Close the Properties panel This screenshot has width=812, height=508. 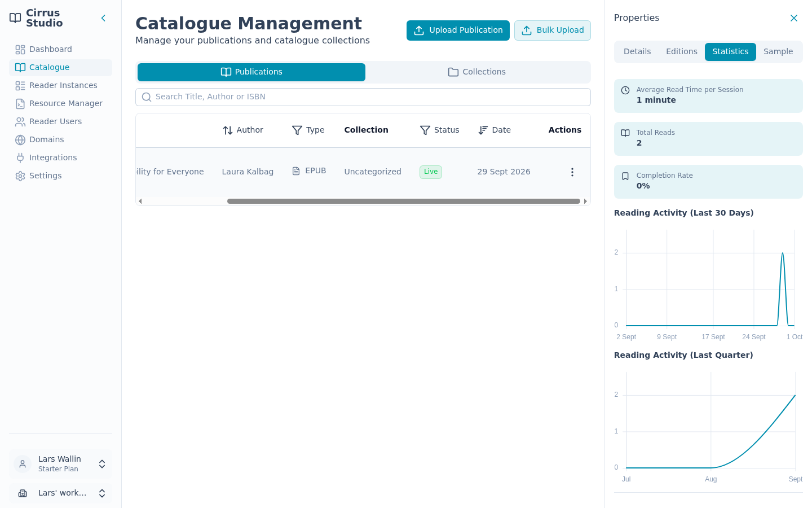794,18
